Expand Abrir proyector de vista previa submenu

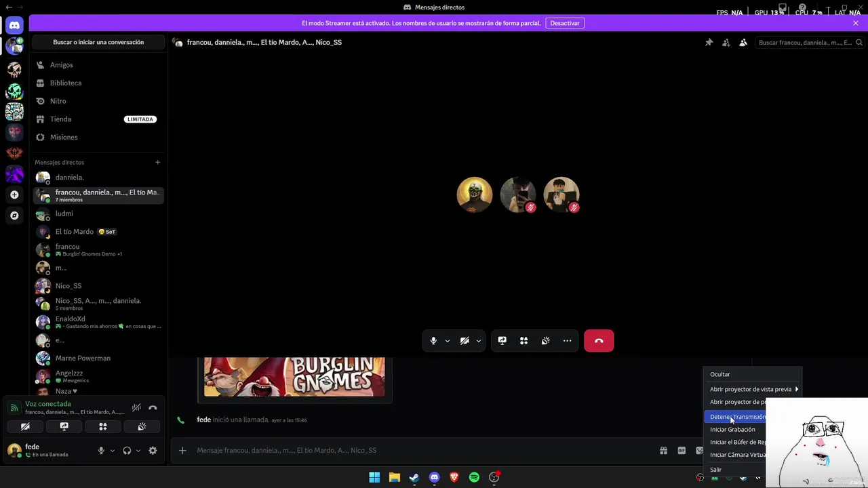tap(752, 389)
